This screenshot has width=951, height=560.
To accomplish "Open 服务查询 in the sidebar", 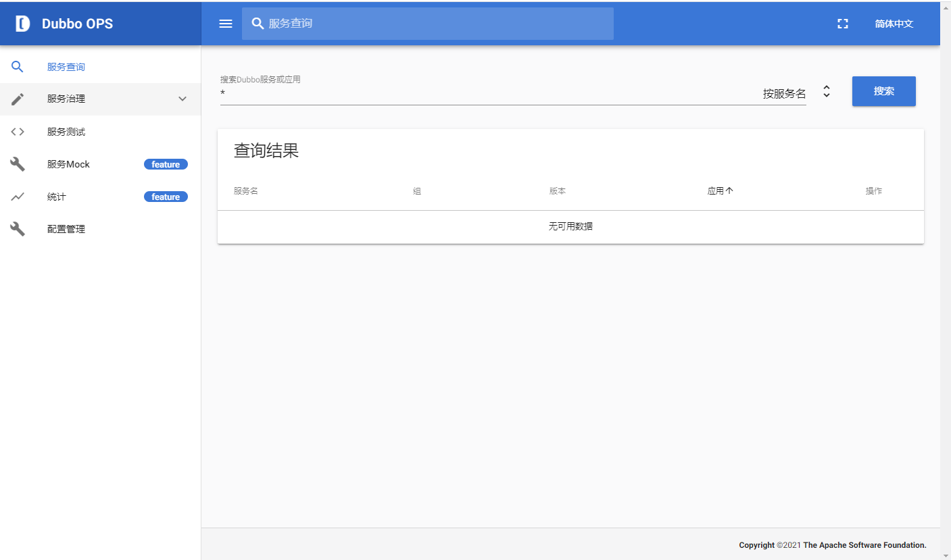I will [x=66, y=67].
